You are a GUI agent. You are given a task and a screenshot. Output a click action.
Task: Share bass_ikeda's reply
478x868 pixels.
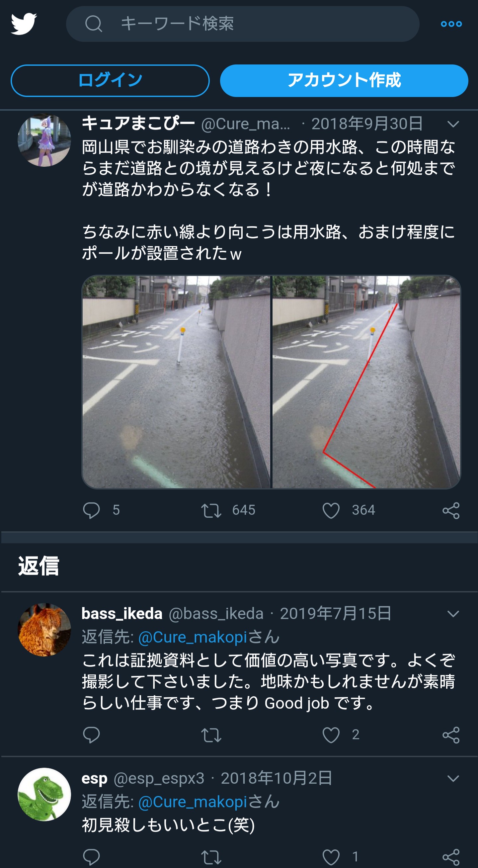[451, 735]
